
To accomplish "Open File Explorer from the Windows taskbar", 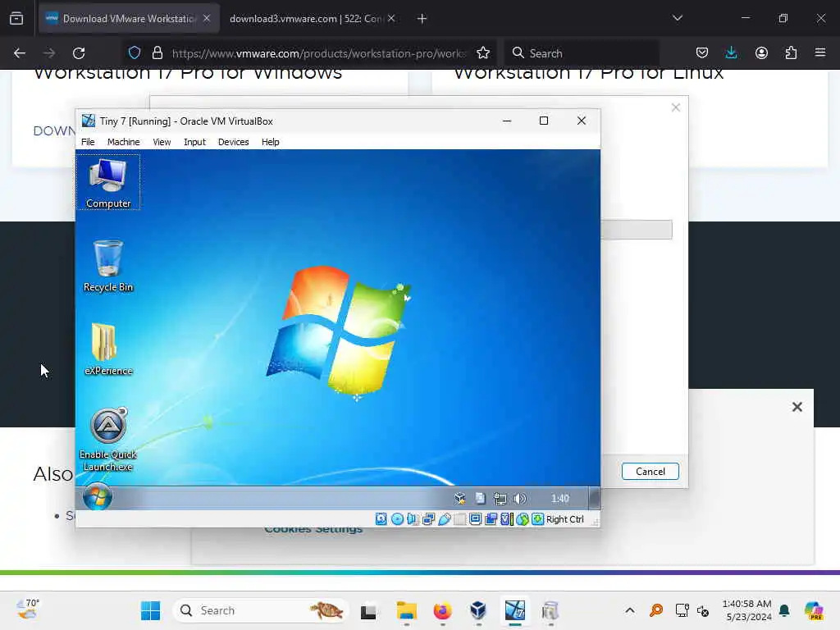I will click(x=406, y=610).
